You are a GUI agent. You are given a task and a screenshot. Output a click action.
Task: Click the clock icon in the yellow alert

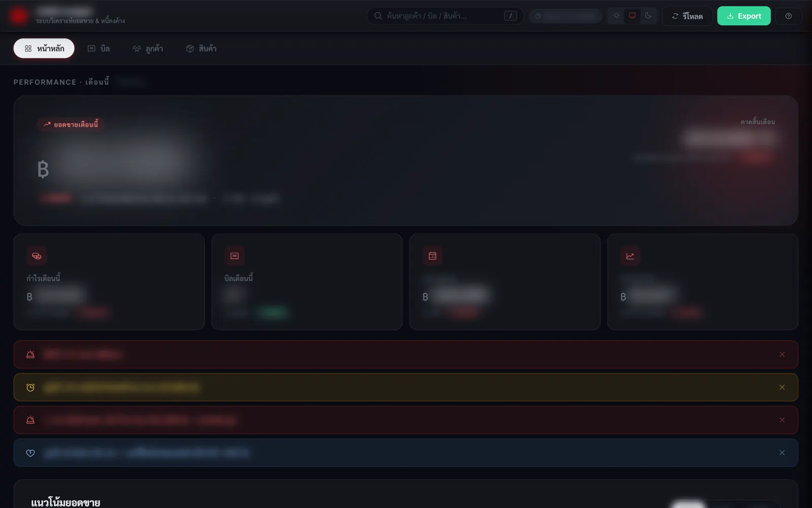click(30, 388)
